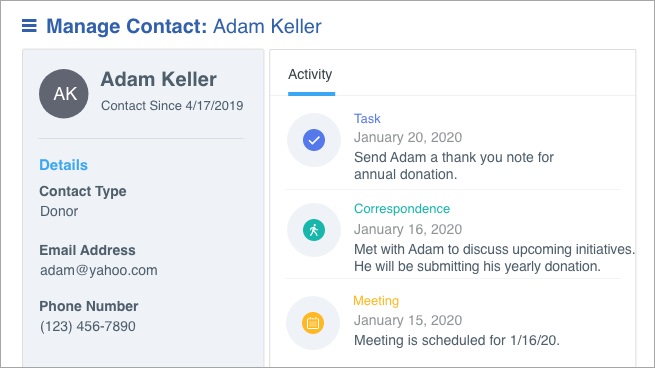Select the thank you note task description
Image resolution: width=655 pixels, height=368 pixels.
click(x=454, y=166)
